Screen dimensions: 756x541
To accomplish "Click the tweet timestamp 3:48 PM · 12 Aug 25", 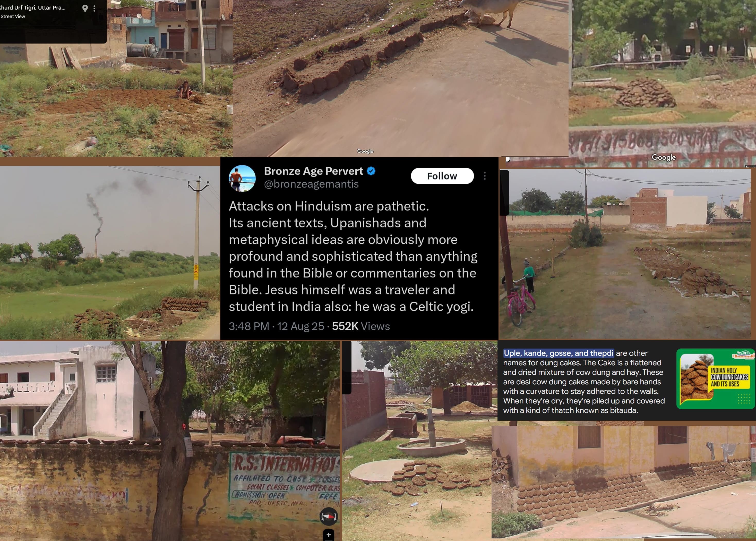I will point(276,326).
